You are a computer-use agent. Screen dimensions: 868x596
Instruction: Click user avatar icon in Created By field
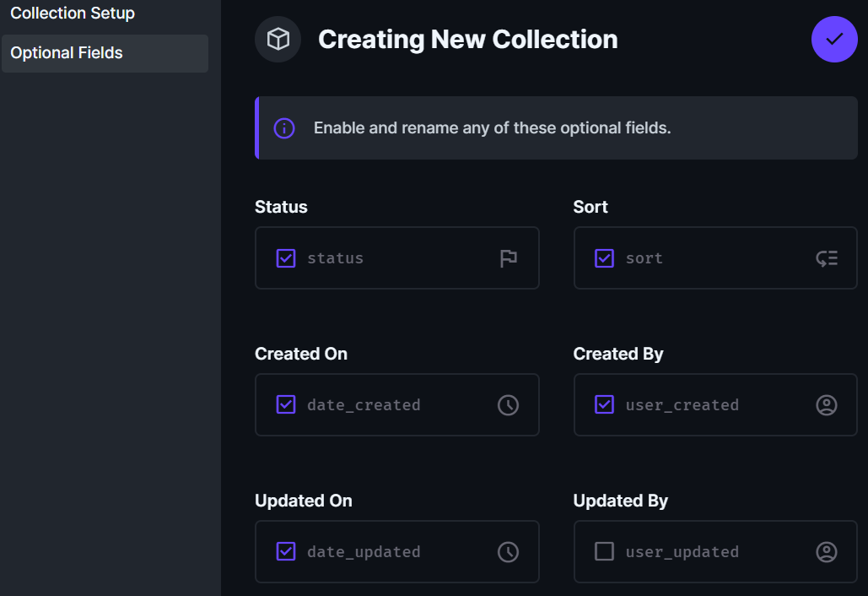tap(827, 405)
